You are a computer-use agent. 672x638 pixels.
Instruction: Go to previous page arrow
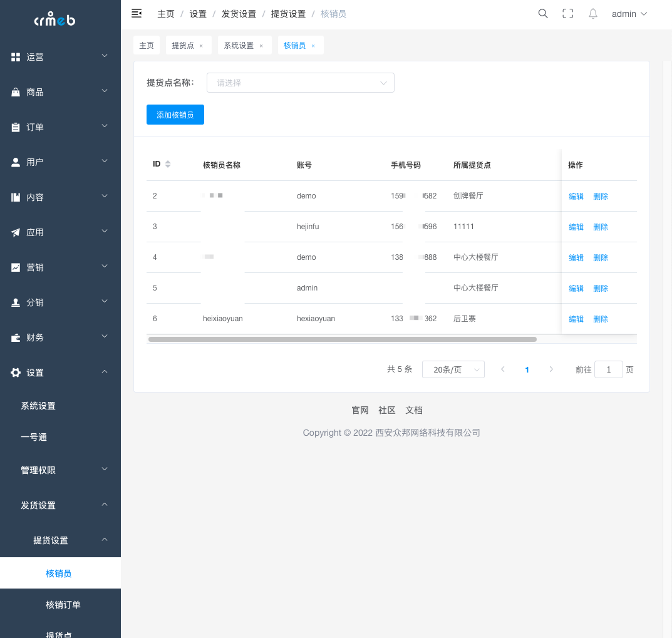point(503,369)
